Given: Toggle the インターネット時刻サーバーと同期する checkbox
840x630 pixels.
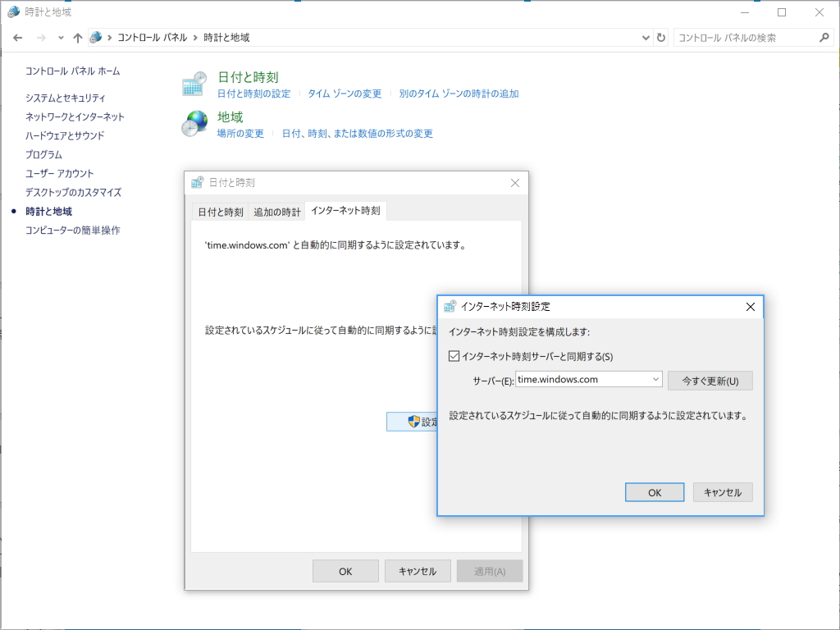Looking at the screenshot, I should tap(453, 354).
